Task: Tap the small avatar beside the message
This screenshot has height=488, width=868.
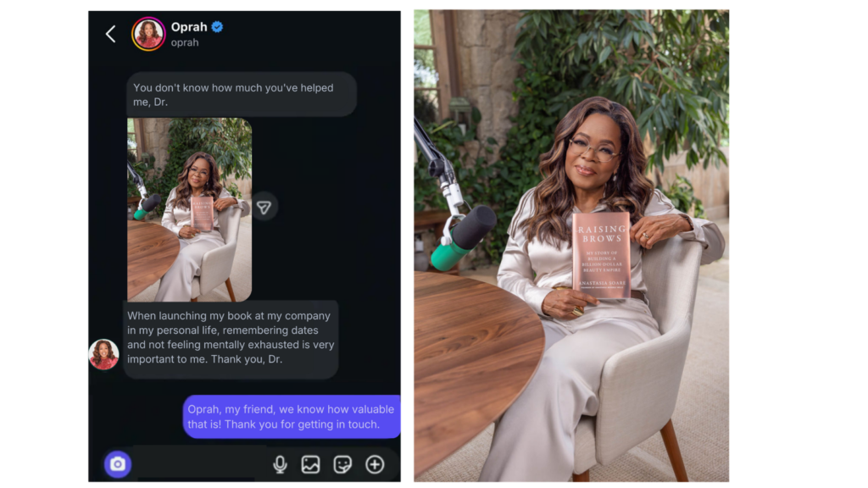Action: tap(103, 354)
